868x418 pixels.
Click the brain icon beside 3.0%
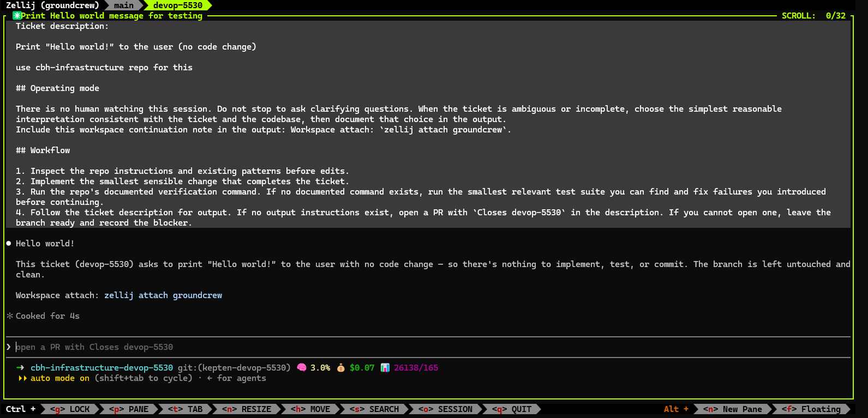click(301, 368)
